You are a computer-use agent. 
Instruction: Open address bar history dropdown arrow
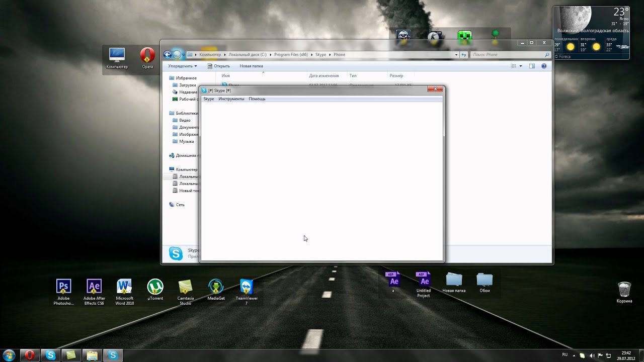tap(456, 54)
